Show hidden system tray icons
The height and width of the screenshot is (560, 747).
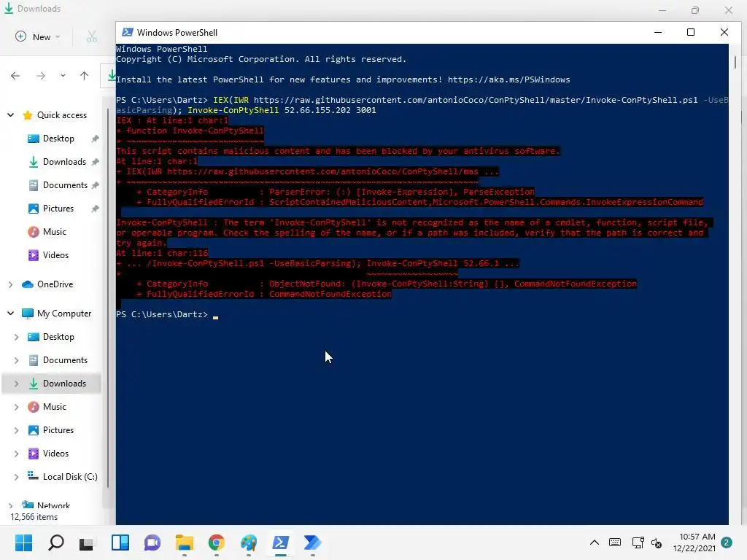(x=594, y=542)
